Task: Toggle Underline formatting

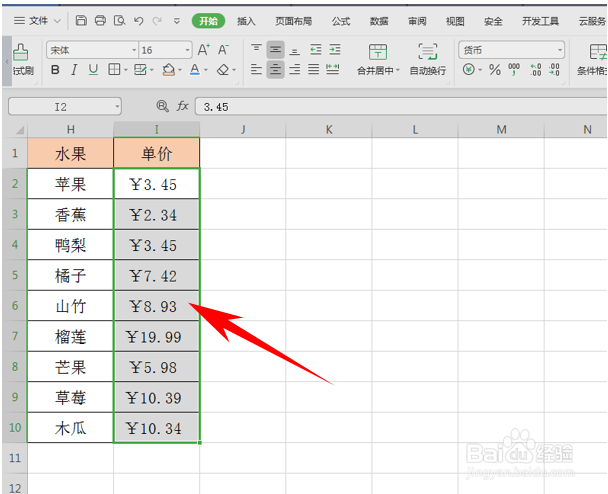Action: [x=93, y=70]
